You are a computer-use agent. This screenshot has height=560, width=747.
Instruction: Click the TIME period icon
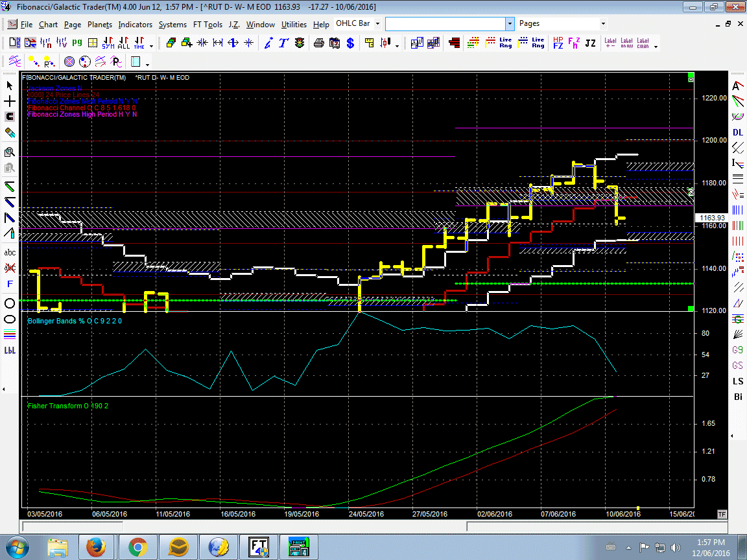coord(139,43)
